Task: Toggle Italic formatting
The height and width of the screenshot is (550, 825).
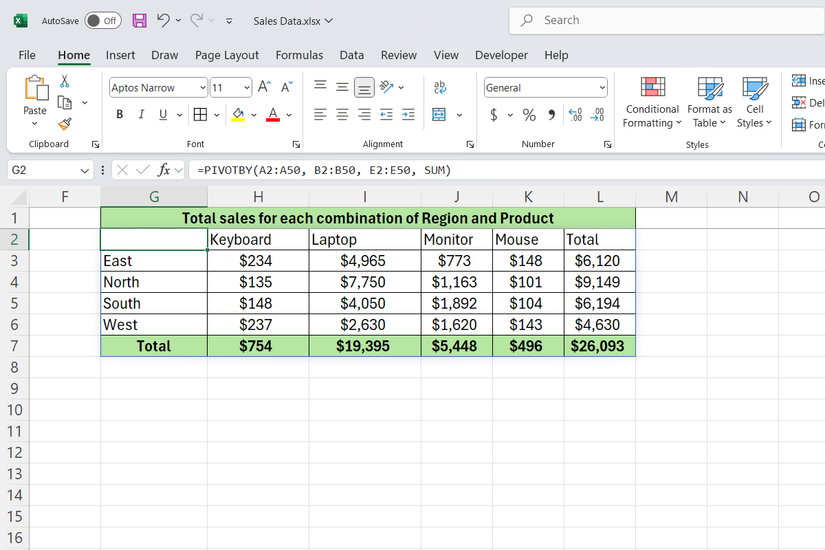Action: point(142,115)
